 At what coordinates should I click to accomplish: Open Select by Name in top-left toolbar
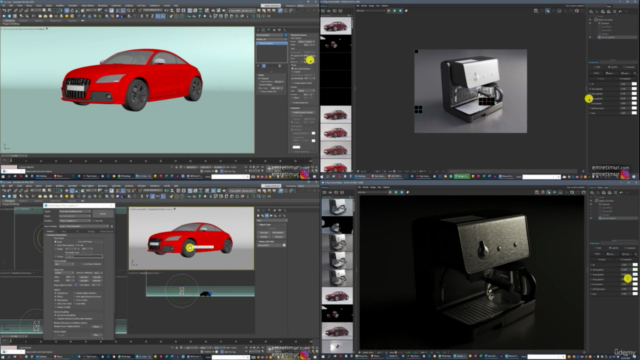coord(49,10)
